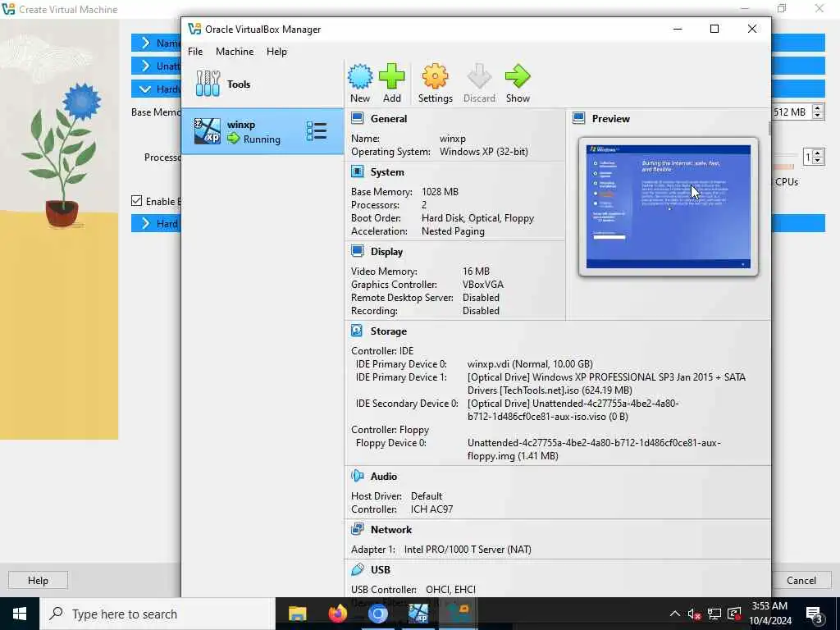Click the System section title
This screenshot has width=840, height=630.
coord(387,172)
